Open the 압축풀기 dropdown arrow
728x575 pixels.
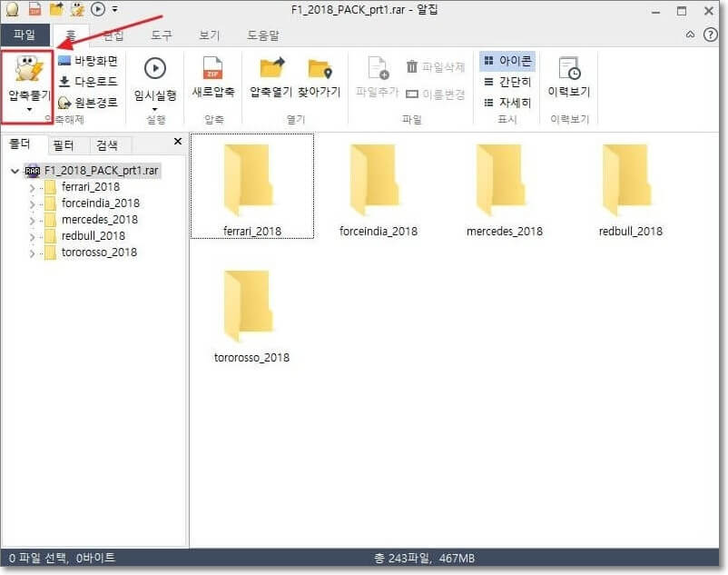point(29,110)
